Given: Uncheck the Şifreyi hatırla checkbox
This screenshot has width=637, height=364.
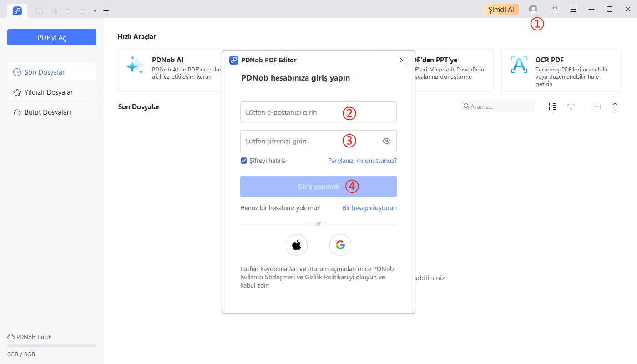Looking at the screenshot, I should 244,161.
